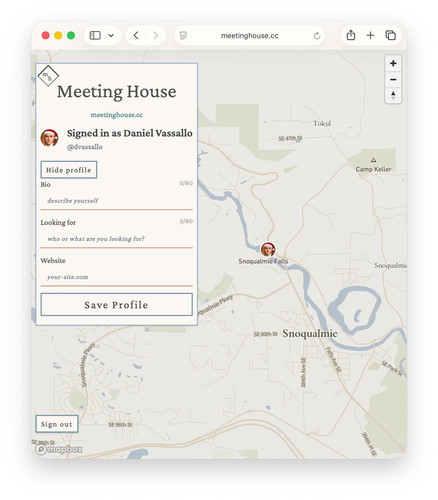The image size is (438, 500).
Task: Open the sidebar options dropdown chevron
Action: coord(111,35)
